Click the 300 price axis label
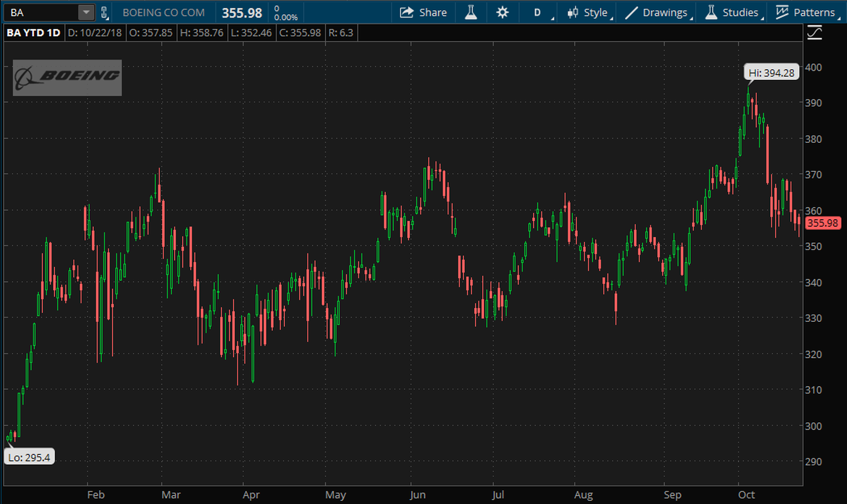The image size is (847, 504). click(813, 425)
